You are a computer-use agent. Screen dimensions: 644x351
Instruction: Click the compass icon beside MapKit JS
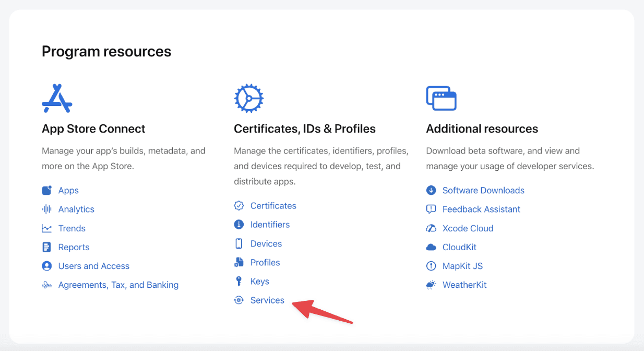(x=431, y=266)
